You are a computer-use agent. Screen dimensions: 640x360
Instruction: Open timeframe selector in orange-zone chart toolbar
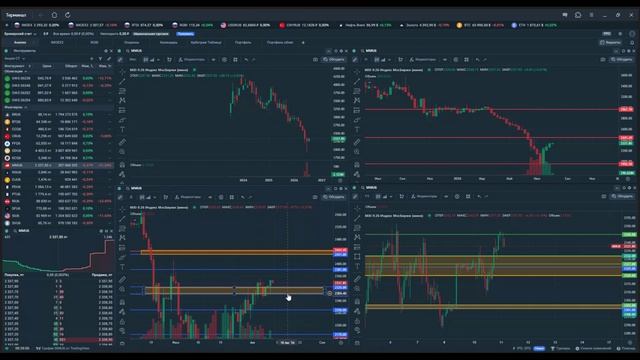click(131, 197)
